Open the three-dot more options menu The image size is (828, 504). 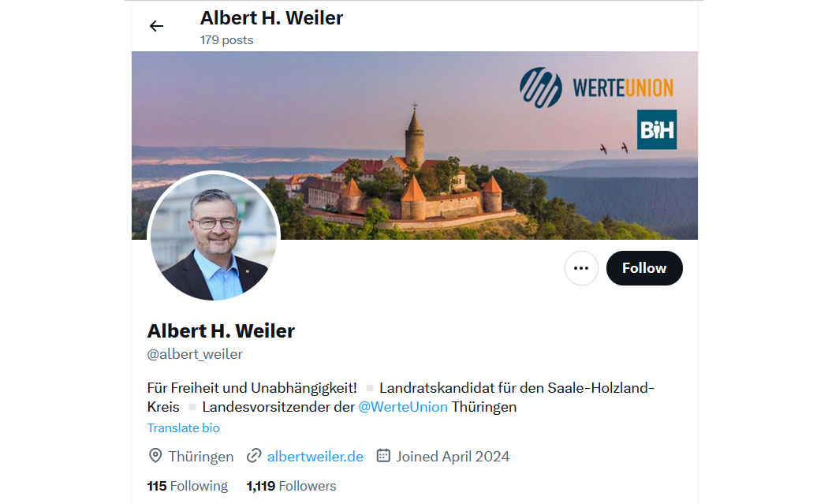pyautogui.click(x=581, y=268)
